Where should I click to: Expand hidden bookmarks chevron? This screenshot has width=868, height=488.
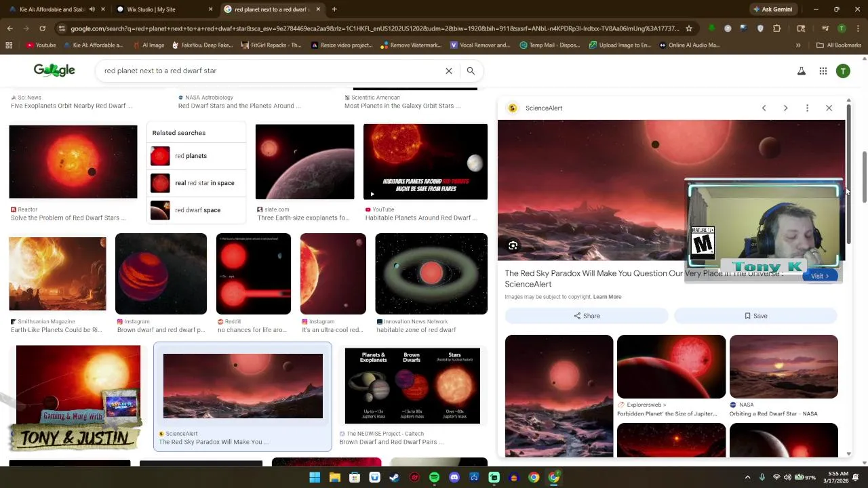coord(798,45)
